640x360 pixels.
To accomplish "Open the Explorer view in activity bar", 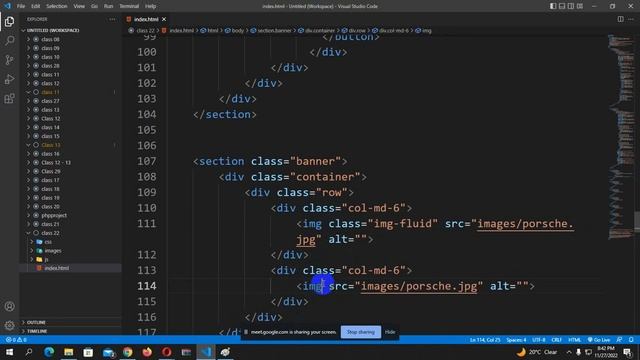I will click(9, 21).
